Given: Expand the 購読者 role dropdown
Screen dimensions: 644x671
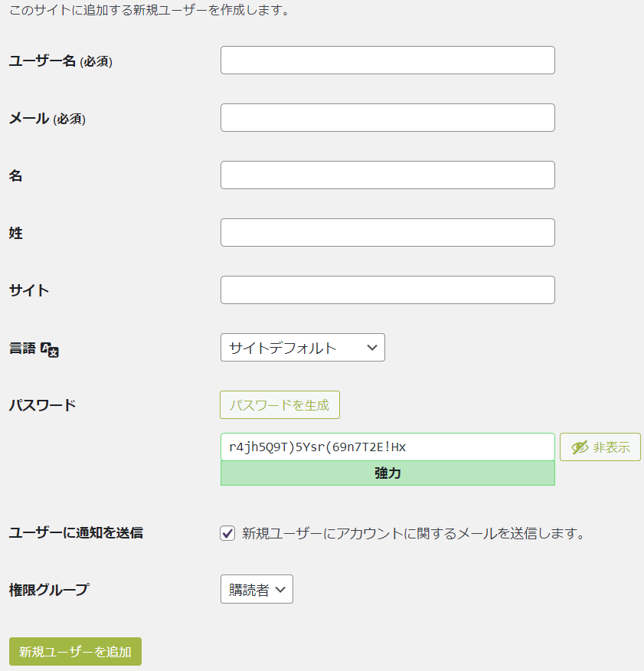Looking at the screenshot, I should (257, 590).
